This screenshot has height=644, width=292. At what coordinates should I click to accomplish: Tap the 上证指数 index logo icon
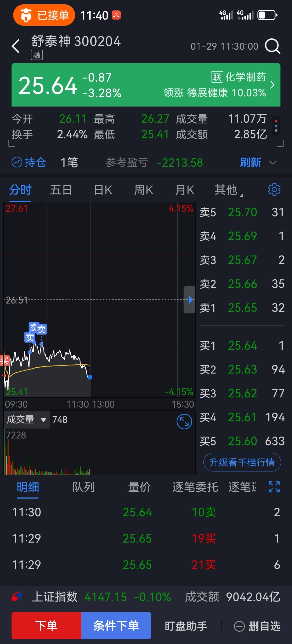point(17,597)
